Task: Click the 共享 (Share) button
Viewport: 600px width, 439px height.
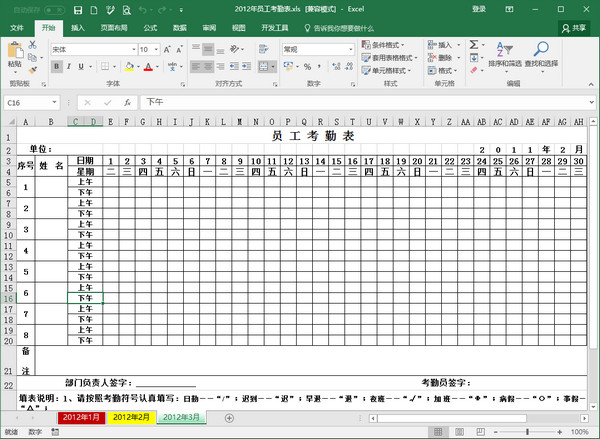Action: 575,28
